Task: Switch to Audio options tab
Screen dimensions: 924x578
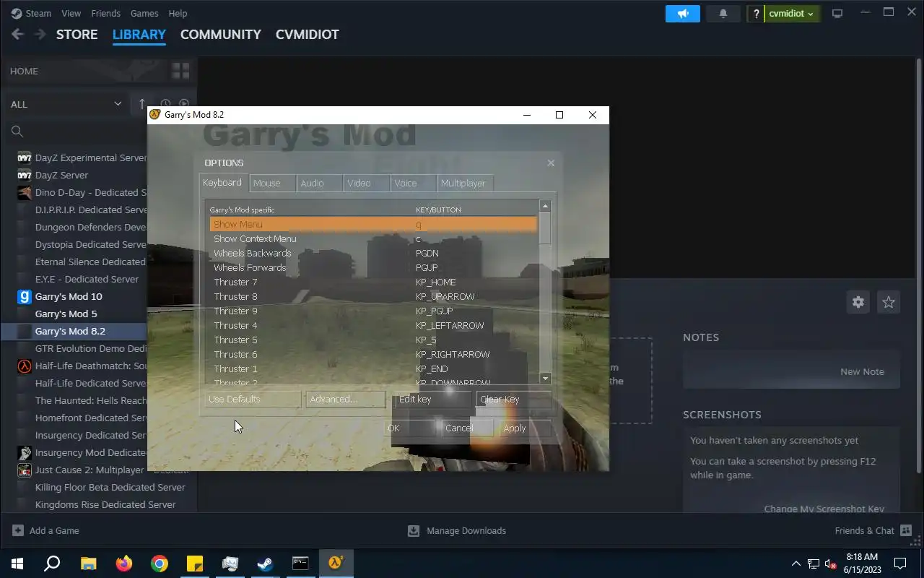Action: 319,184
